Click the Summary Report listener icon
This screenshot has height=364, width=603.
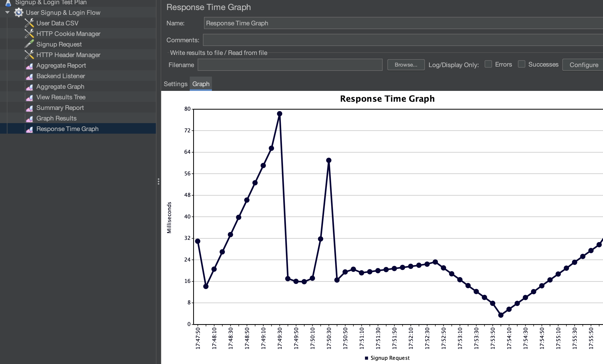[29, 108]
